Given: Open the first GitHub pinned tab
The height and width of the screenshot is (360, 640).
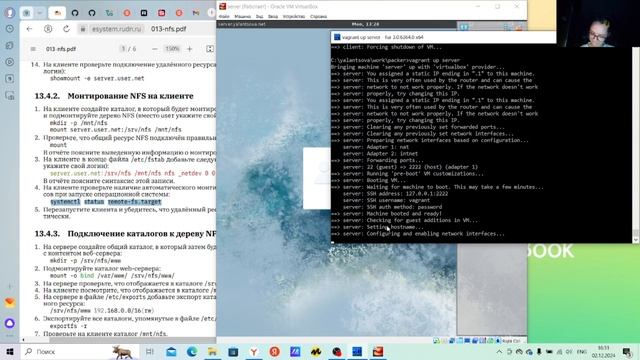Looking at the screenshot, I should (75, 13).
